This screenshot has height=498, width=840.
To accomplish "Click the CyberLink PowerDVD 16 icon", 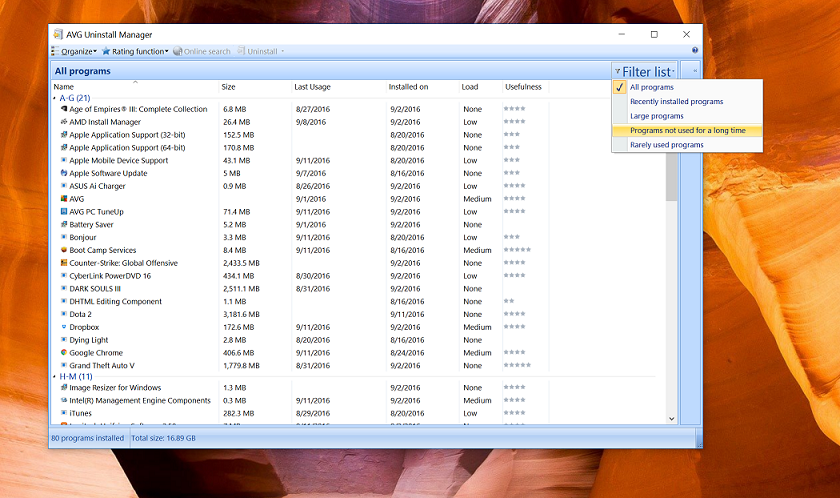I will tap(64, 276).
